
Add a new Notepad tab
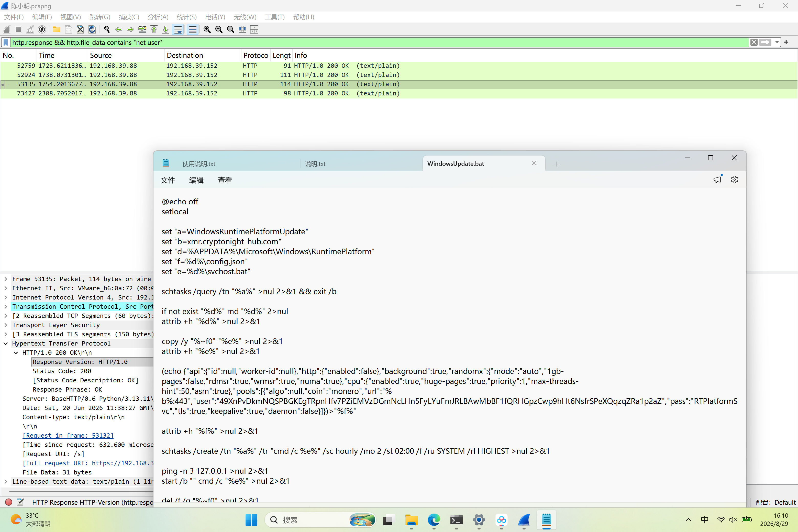(x=557, y=164)
